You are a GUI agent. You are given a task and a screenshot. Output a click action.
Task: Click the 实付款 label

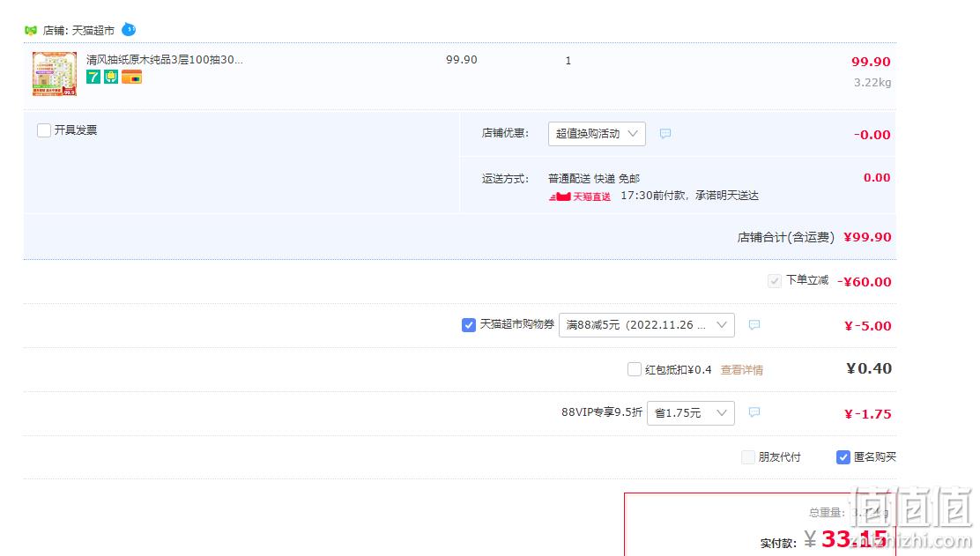point(778,544)
